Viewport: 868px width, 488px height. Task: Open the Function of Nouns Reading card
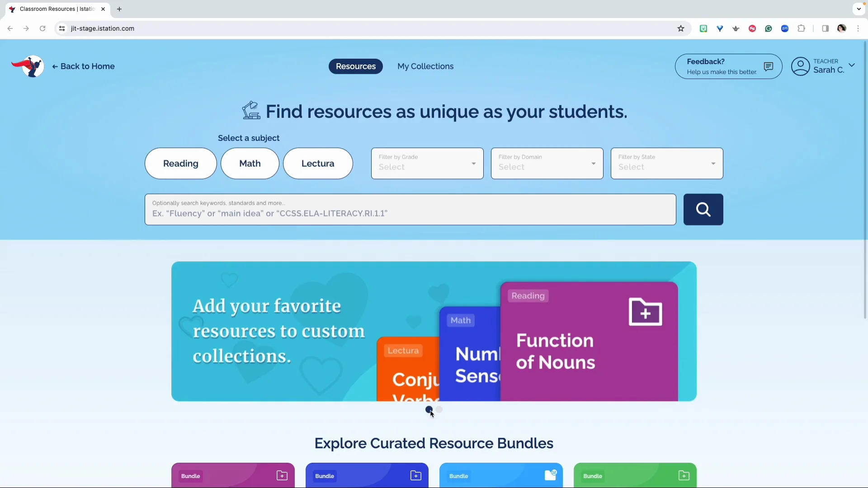coord(589,341)
